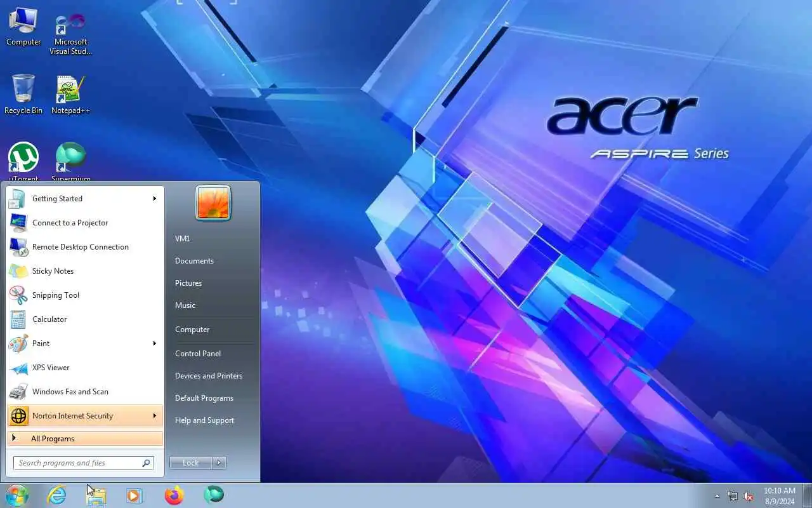Launch Notepad++ desktop shortcut
Viewport: 812px width, 508px height.
tap(70, 95)
